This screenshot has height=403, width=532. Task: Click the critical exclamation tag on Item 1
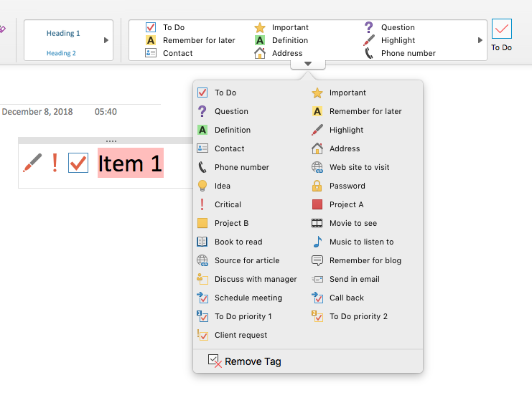(x=55, y=163)
